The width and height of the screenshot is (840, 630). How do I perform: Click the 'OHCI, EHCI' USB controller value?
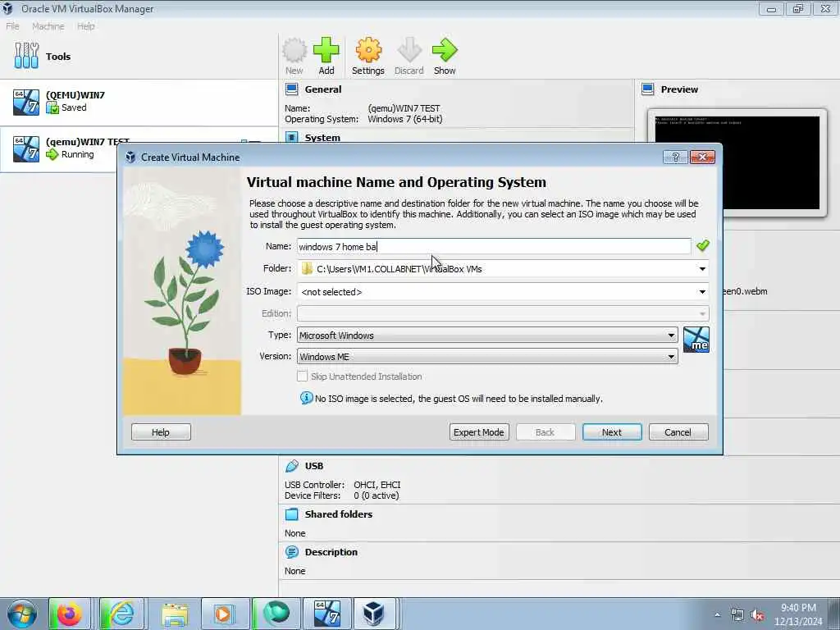377,484
